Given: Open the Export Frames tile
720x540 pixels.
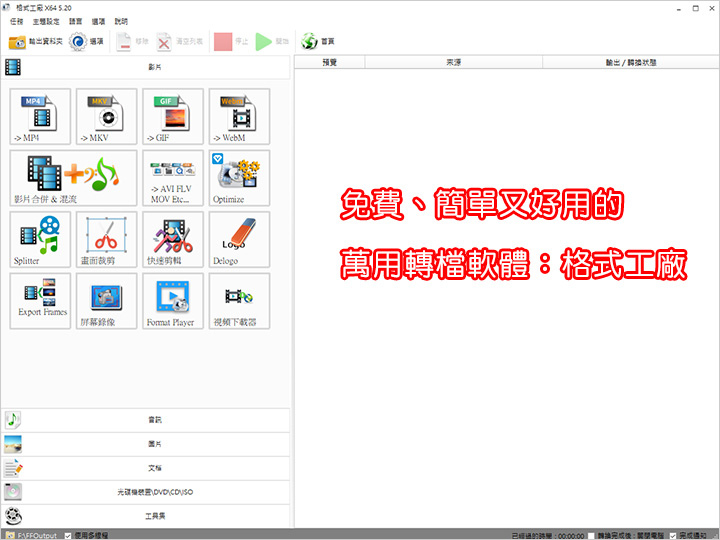Looking at the screenshot, I should (40, 301).
